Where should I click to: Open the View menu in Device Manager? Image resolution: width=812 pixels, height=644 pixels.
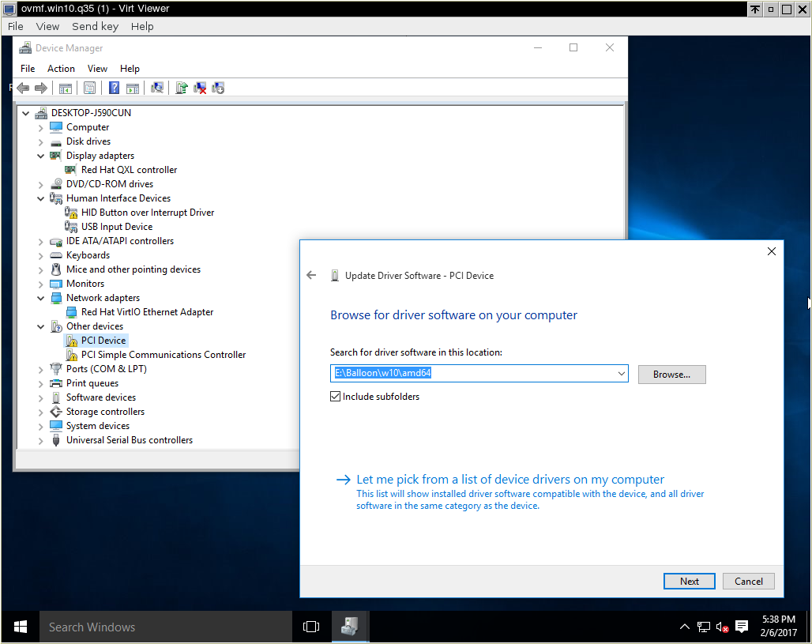click(x=97, y=68)
